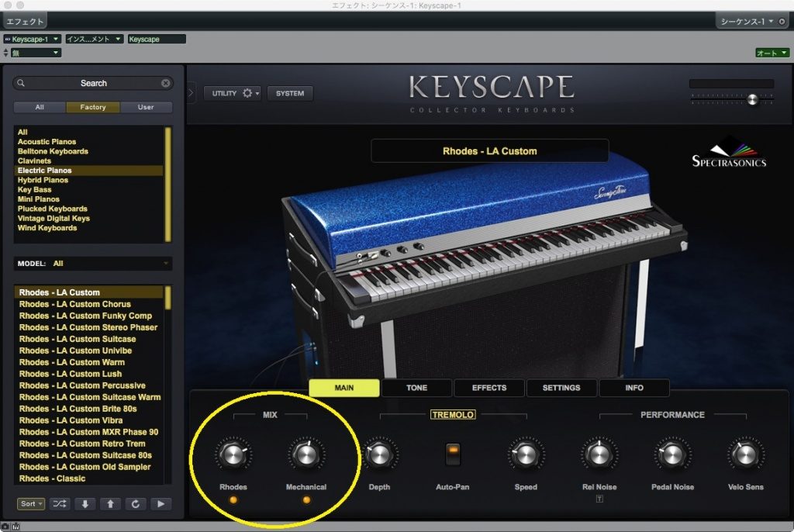Screen dimensions: 794x532
Task: Open the instrument type dropdown
Action: point(94,39)
